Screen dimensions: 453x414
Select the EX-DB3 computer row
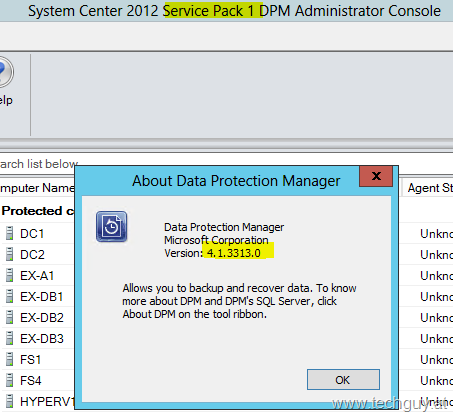pyautogui.click(x=37, y=338)
